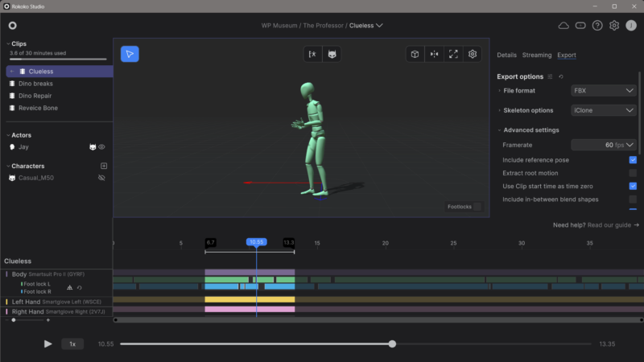
Task: Click the actor pose icon in viewport toolbar
Action: 312,54
